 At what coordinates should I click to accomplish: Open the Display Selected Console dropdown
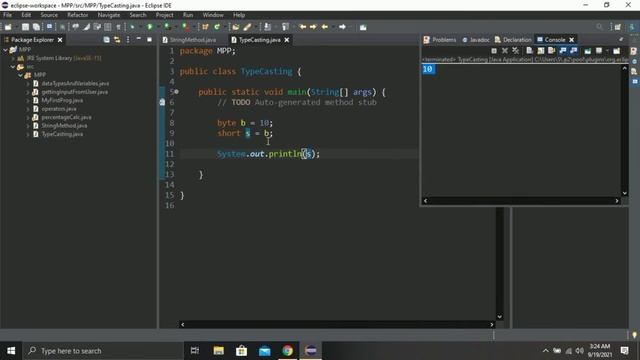tap(607, 51)
